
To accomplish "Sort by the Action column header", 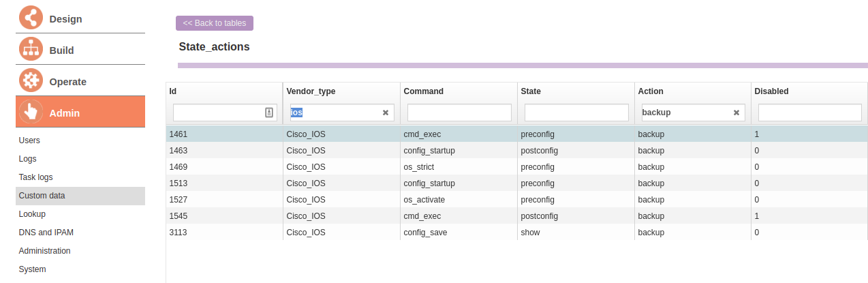I will [x=650, y=91].
